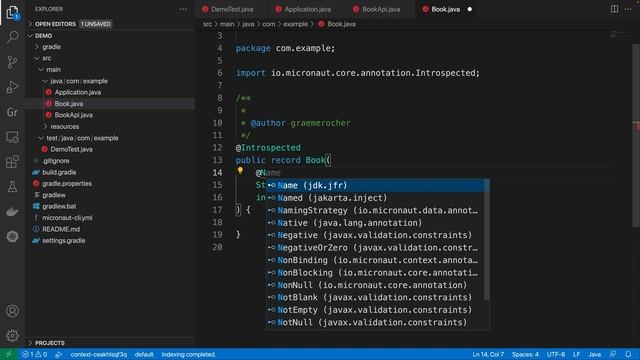Collapse the test/java/com/example folder

(111, 138)
